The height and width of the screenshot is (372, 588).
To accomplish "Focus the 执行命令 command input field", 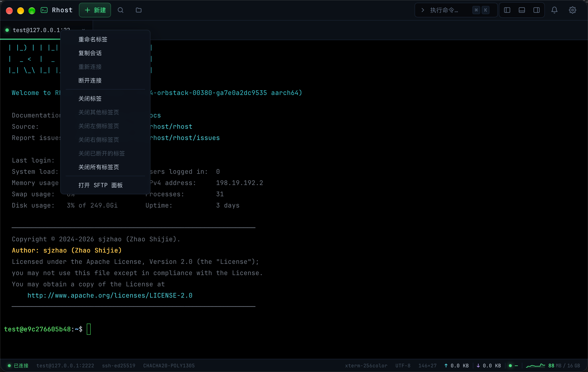I will (x=456, y=10).
